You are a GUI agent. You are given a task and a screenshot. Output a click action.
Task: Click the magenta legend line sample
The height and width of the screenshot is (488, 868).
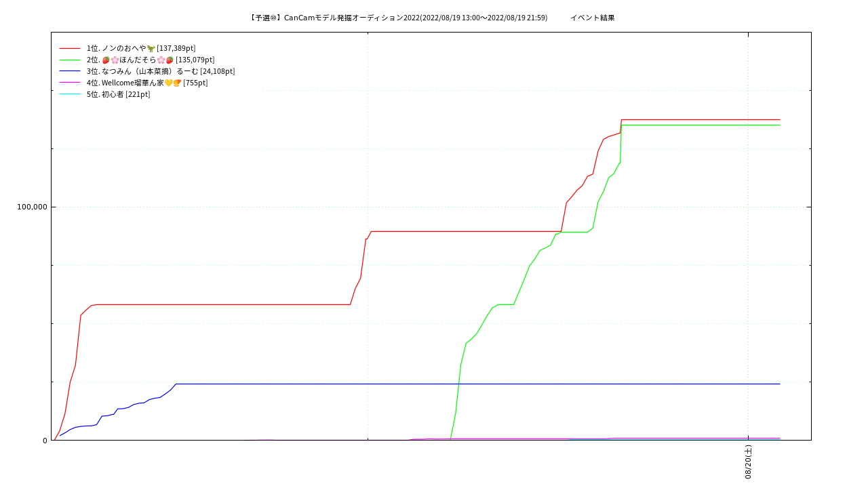point(70,83)
